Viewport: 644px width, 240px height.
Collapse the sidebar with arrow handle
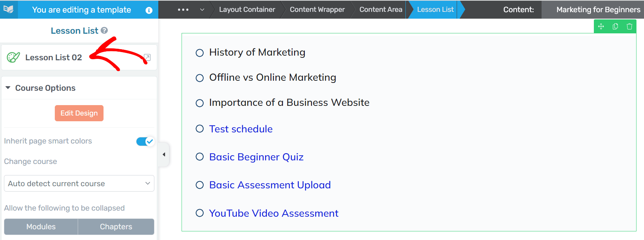click(x=164, y=155)
